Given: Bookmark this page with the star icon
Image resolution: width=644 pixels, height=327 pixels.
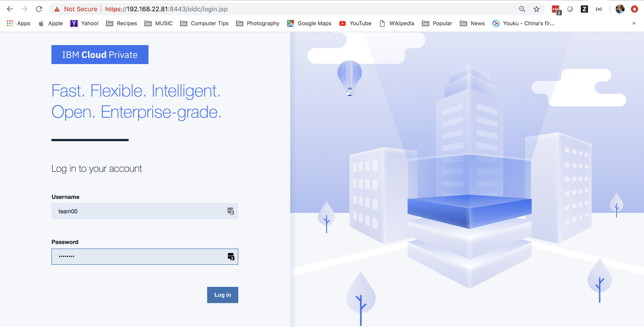Looking at the screenshot, I should coord(536,9).
